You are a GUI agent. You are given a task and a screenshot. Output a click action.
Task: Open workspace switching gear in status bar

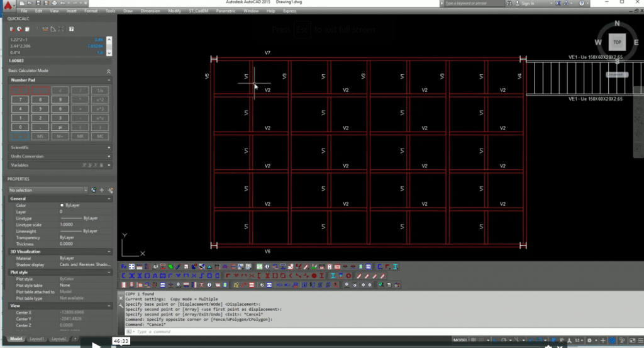tap(589, 340)
